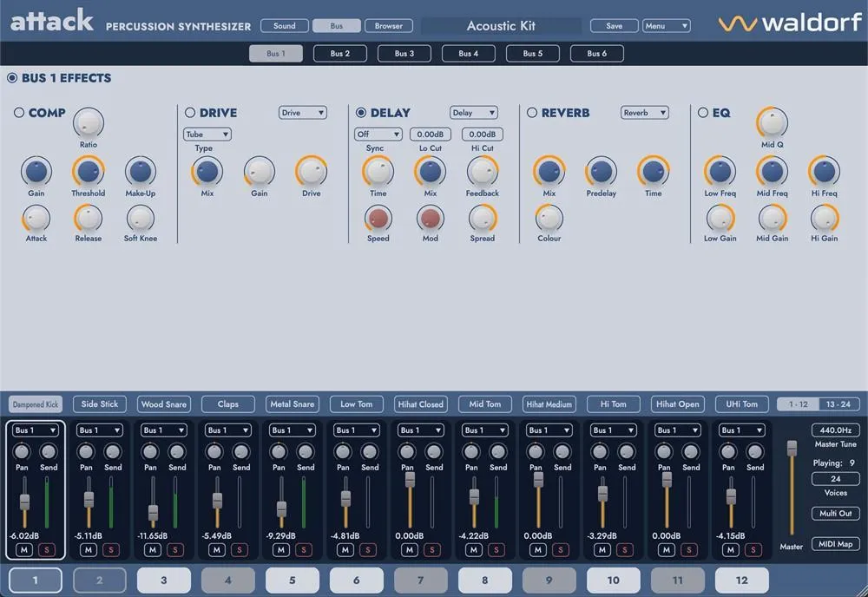Viewport: 868px width, 597px height.
Task: Open the Browser page
Action: tap(388, 26)
